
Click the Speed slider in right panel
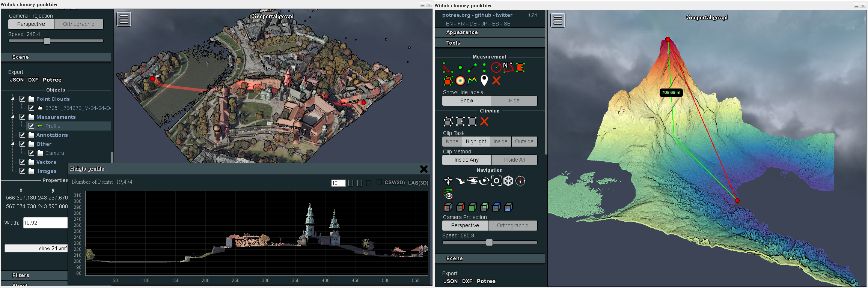489,243
